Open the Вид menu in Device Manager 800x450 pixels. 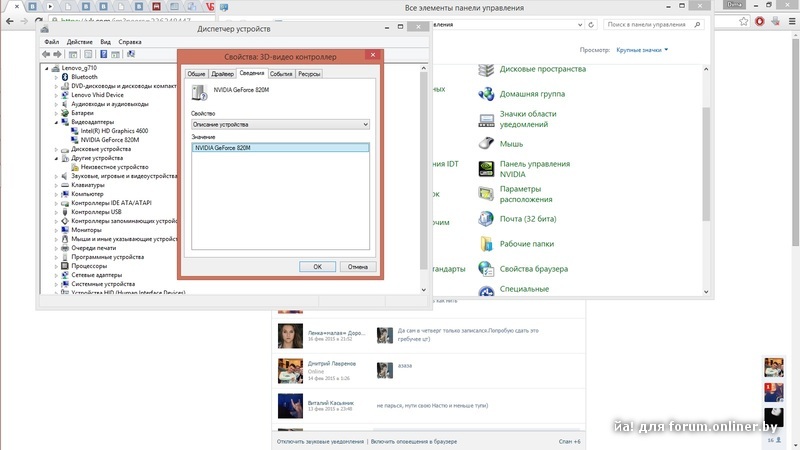106,42
